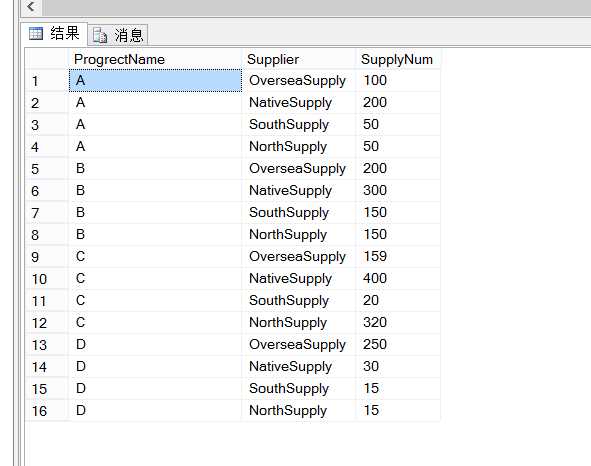Click the SupplyNum column header
This screenshot has height=466, width=591.
click(x=398, y=59)
